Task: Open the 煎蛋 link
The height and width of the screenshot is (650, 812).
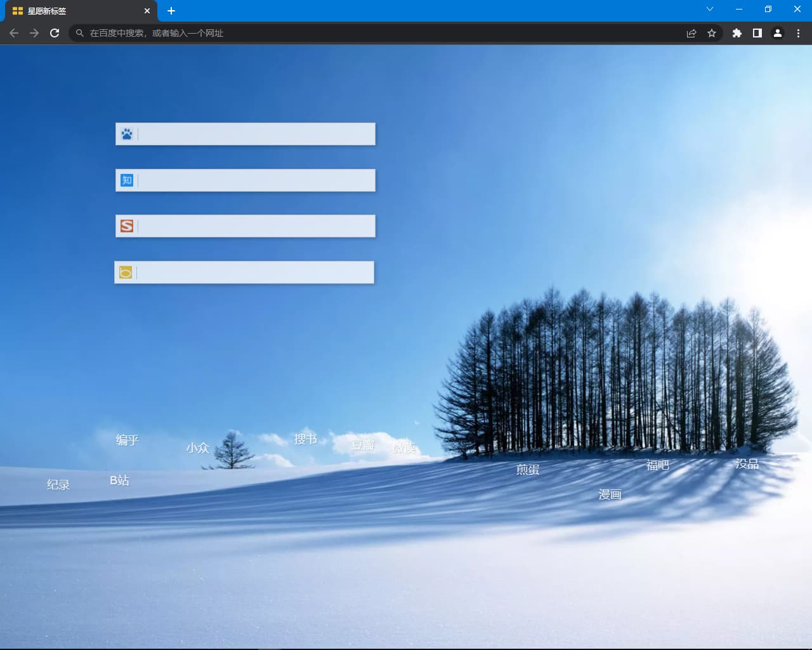Action: point(528,470)
